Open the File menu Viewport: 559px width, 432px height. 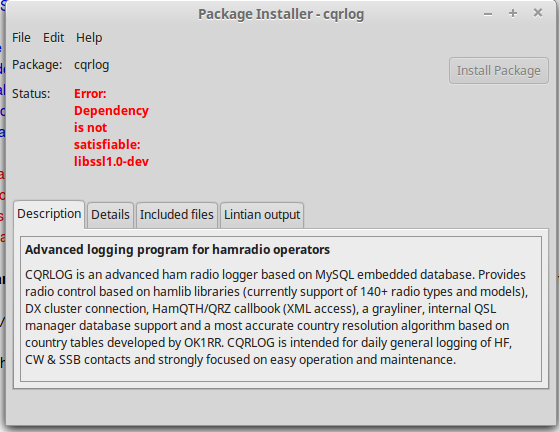pyautogui.click(x=21, y=37)
